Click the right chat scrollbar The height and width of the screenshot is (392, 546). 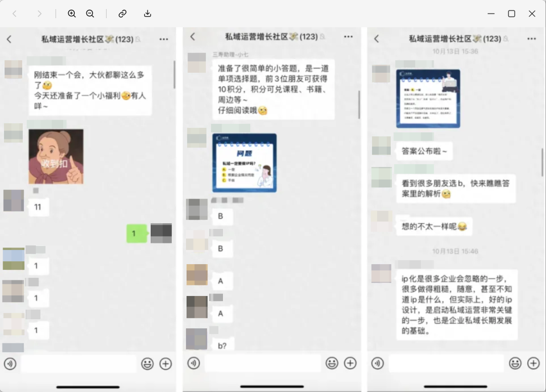pyautogui.click(x=542, y=162)
